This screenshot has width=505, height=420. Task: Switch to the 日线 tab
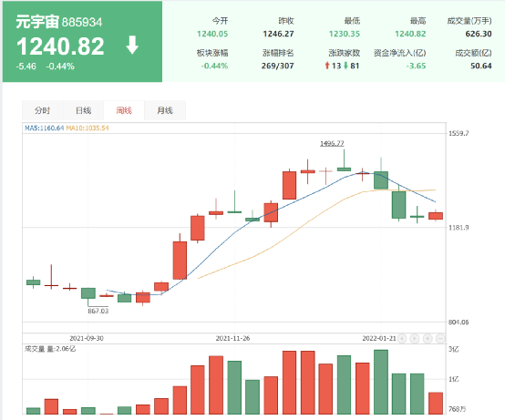tap(84, 110)
